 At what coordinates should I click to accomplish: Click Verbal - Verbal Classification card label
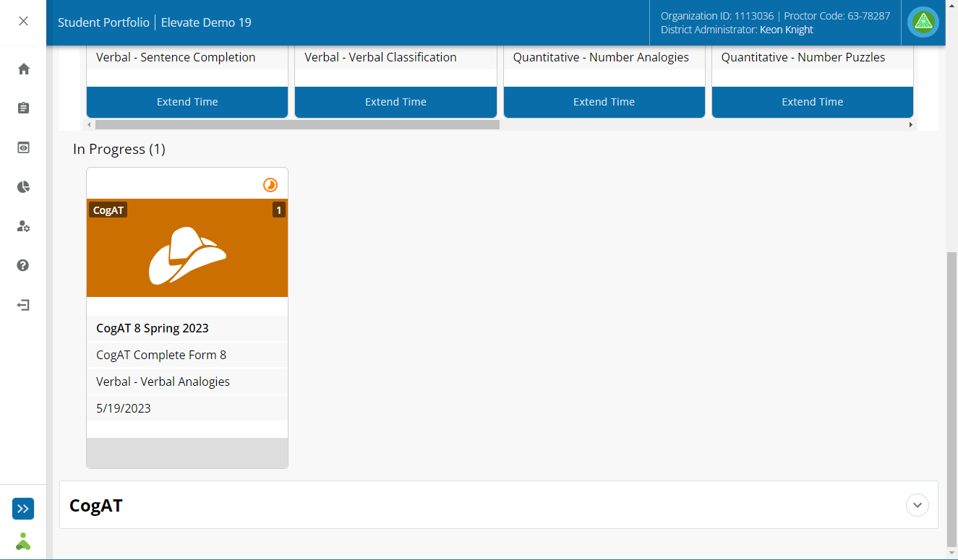[380, 57]
